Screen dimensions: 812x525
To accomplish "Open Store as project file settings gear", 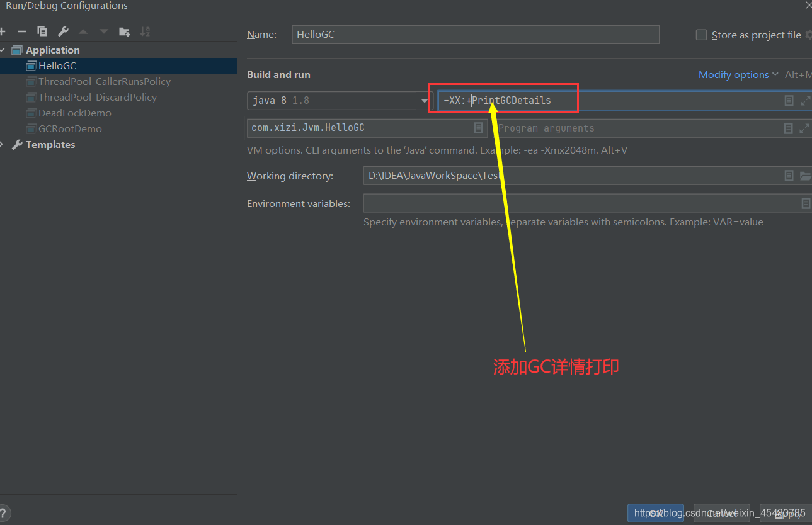I will [809, 35].
